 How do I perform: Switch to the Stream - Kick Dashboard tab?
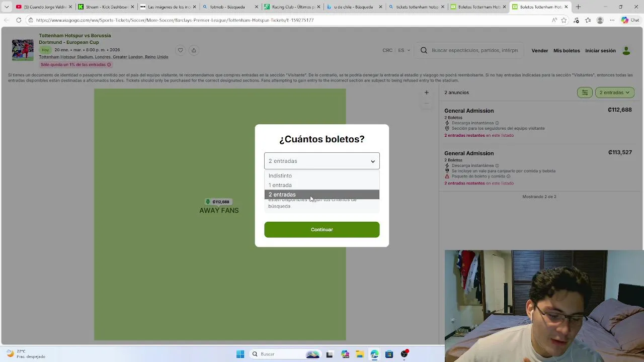[106, 7]
